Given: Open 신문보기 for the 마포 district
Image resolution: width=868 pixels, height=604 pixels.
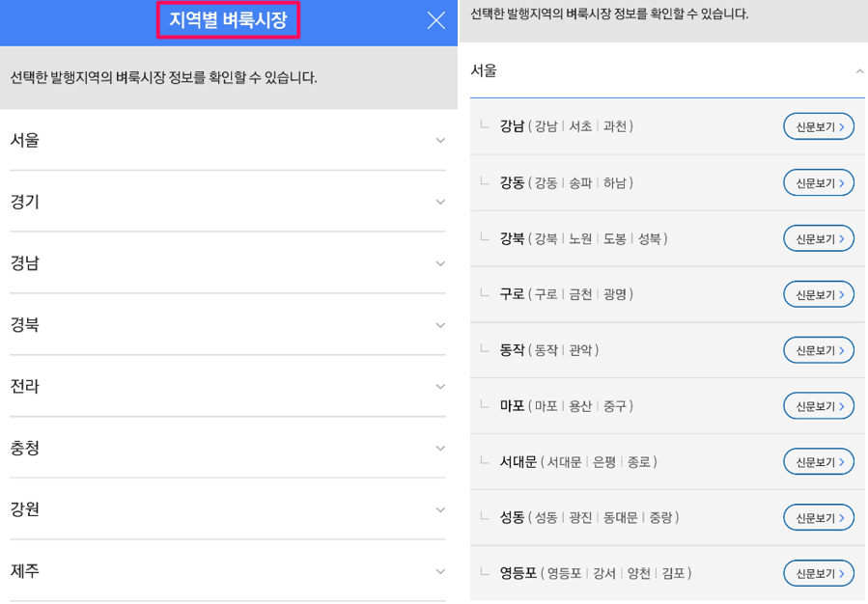Looking at the screenshot, I should [818, 405].
